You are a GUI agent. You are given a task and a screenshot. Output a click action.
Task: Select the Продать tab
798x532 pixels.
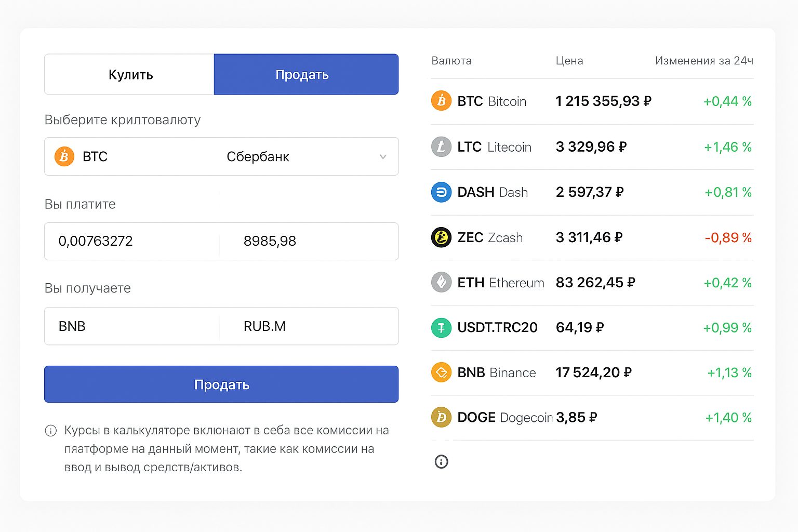tap(305, 74)
